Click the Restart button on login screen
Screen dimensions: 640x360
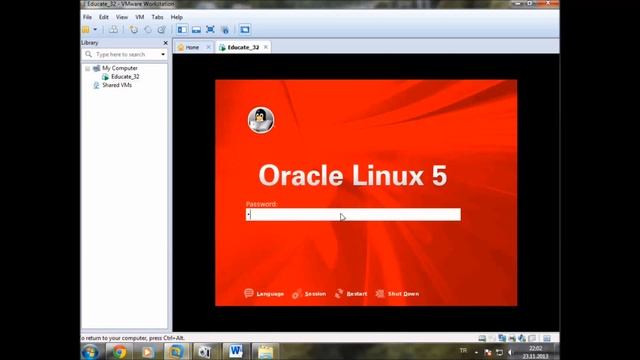tap(351, 293)
